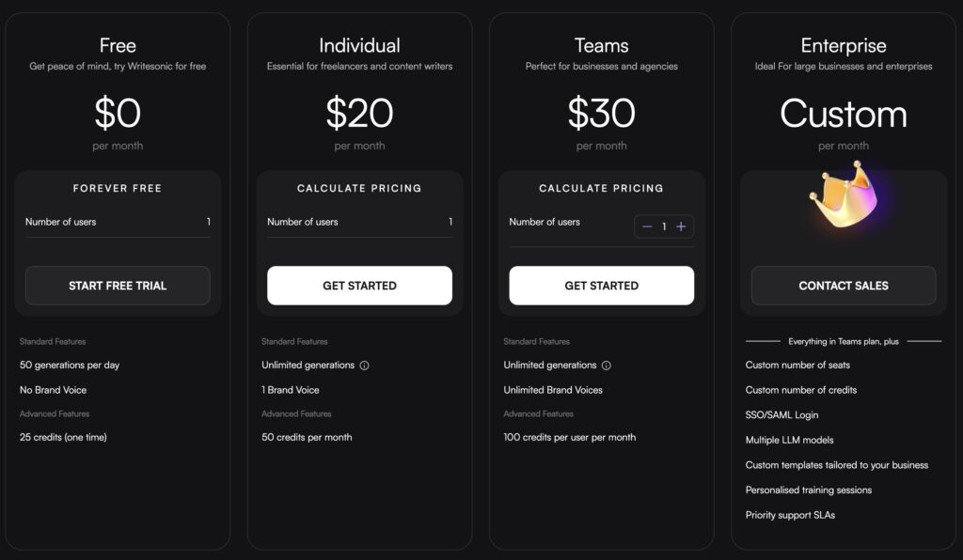Click the minus icon to reduce Teams users
This screenshot has height=560, width=963.
coord(647,226)
